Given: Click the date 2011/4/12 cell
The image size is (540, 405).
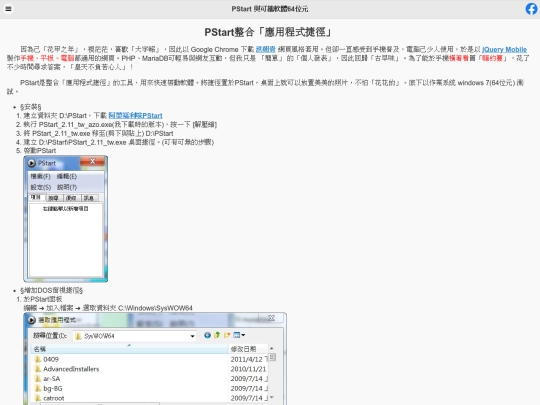Looking at the screenshot, I should coord(248,359).
